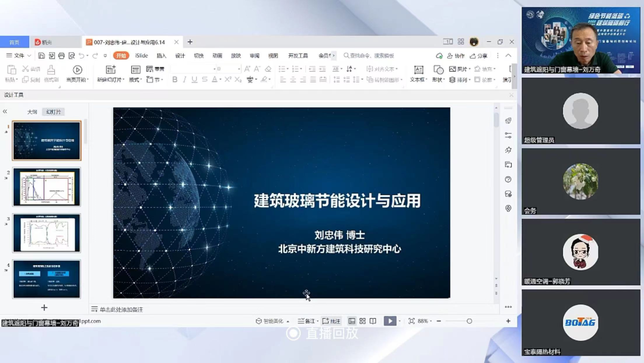Click the zoom slider handle
This screenshot has height=363, width=644.
click(469, 321)
